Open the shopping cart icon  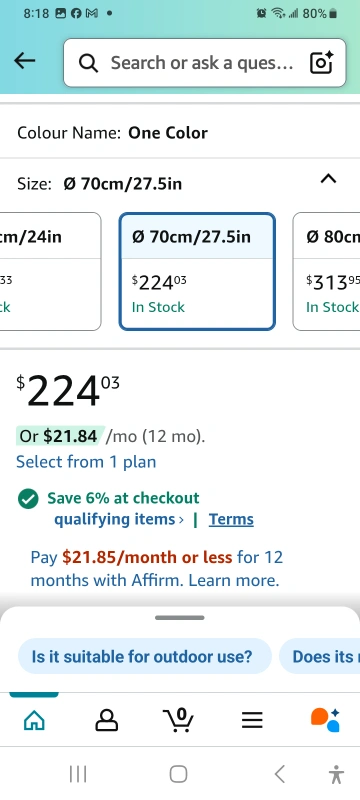pos(178,720)
